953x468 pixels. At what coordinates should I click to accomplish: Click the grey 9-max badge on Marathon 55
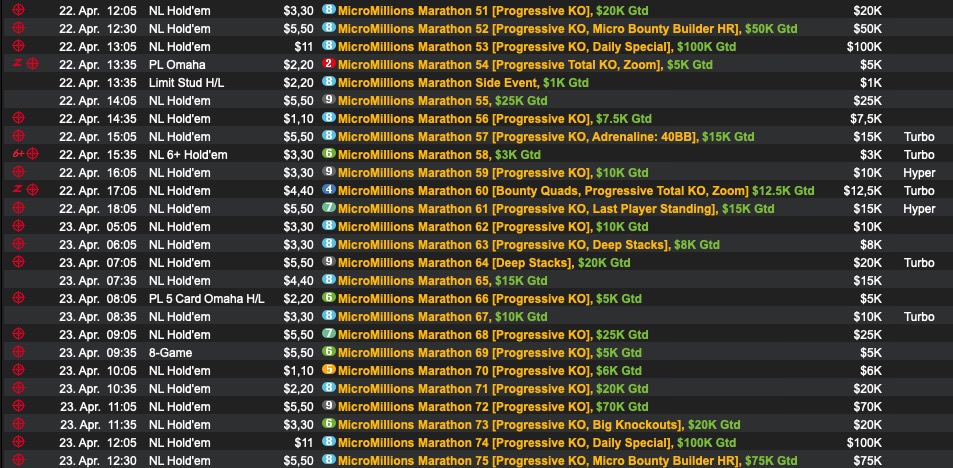tap(329, 100)
